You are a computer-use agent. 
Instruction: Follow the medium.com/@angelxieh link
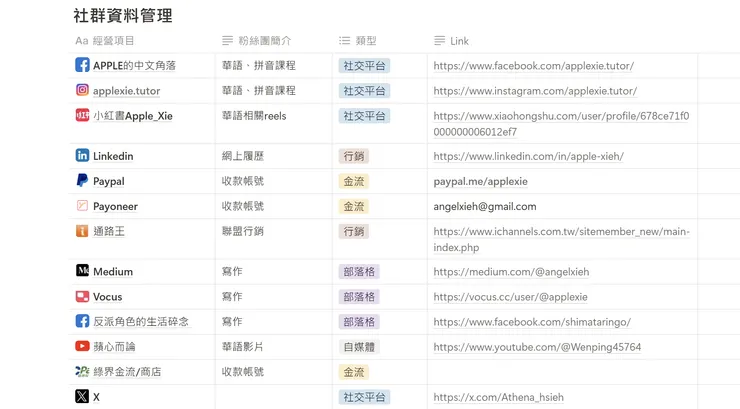pos(511,272)
